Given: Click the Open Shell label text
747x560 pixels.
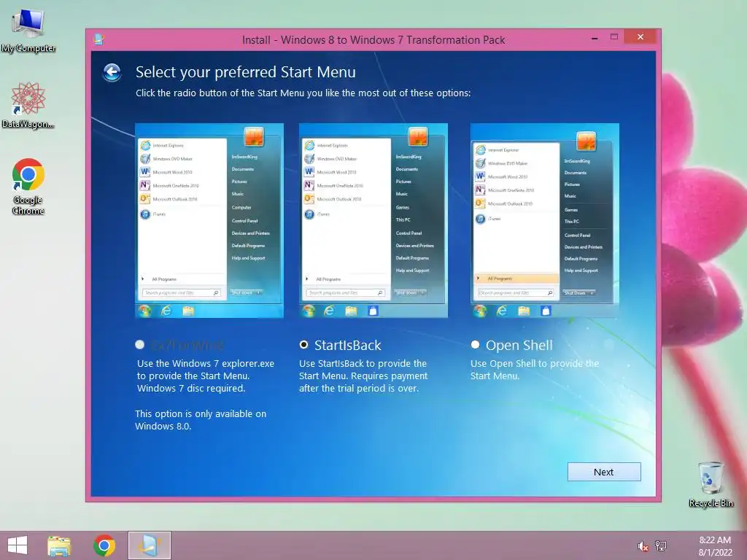Looking at the screenshot, I should [x=519, y=345].
